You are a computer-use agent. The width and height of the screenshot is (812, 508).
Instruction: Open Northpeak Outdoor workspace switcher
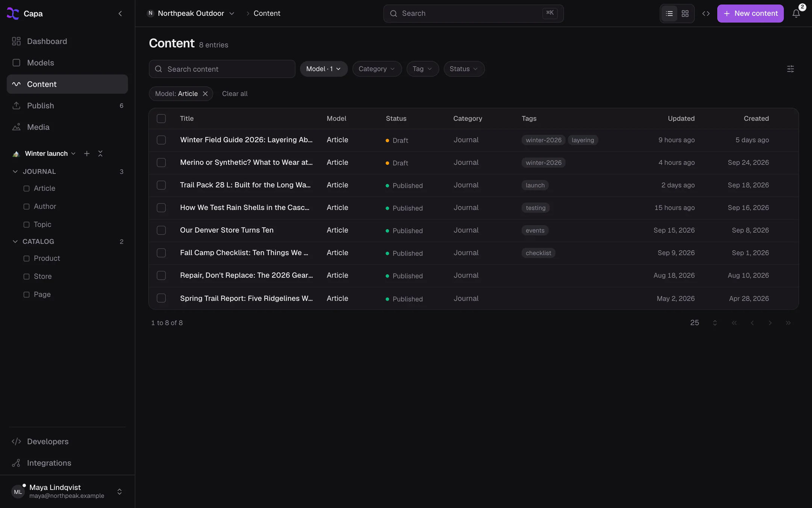(x=191, y=14)
